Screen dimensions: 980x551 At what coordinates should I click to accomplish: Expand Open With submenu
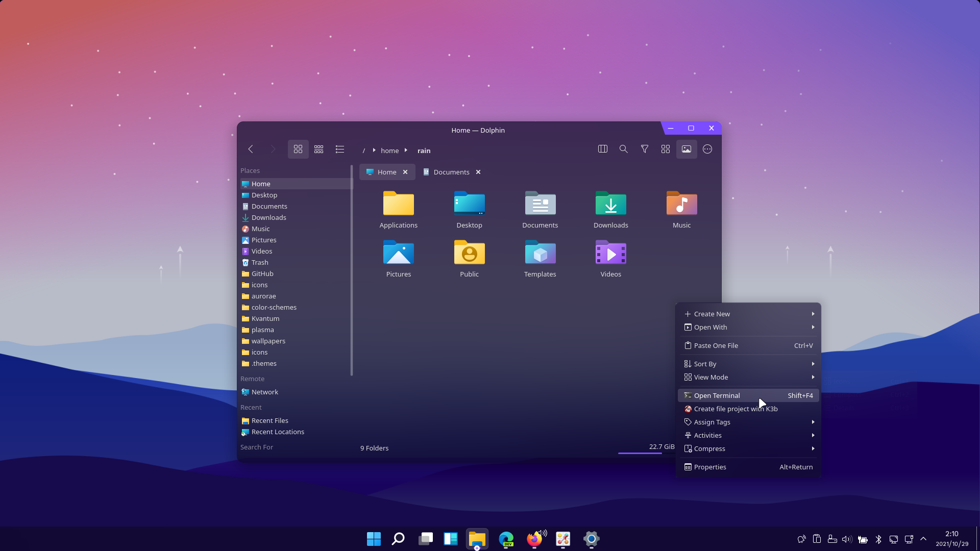(x=748, y=327)
